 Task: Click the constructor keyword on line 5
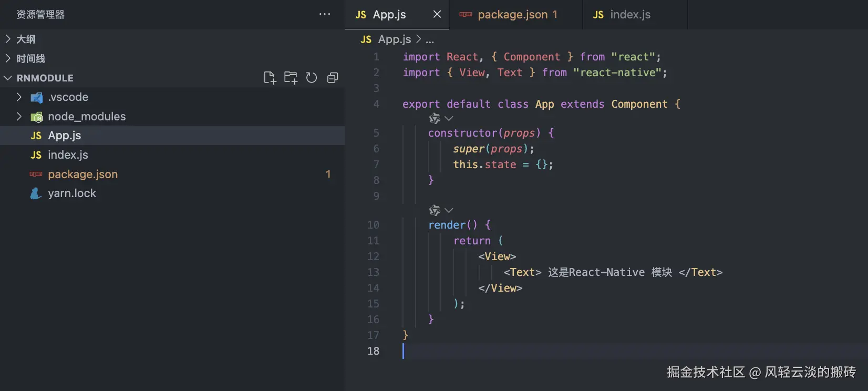tap(462, 133)
